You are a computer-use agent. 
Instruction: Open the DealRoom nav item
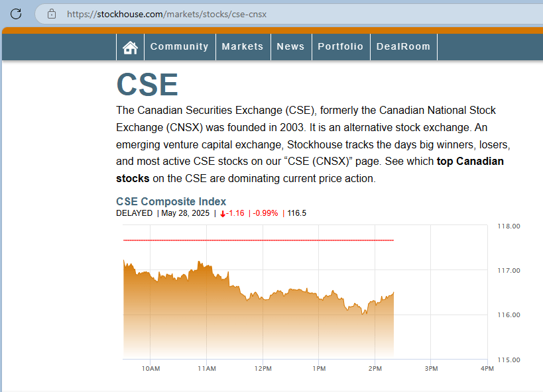click(403, 46)
